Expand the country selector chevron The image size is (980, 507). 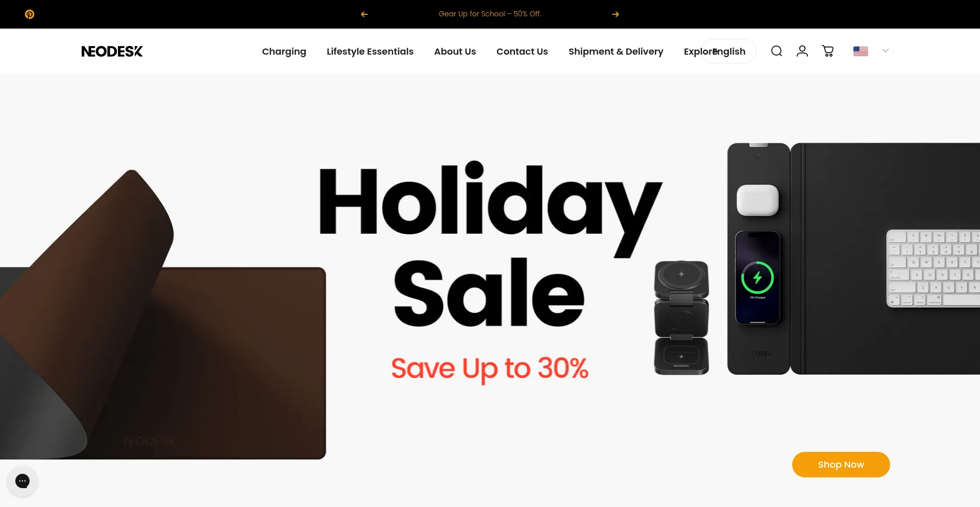pyautogui.click(x=886, y=51)
